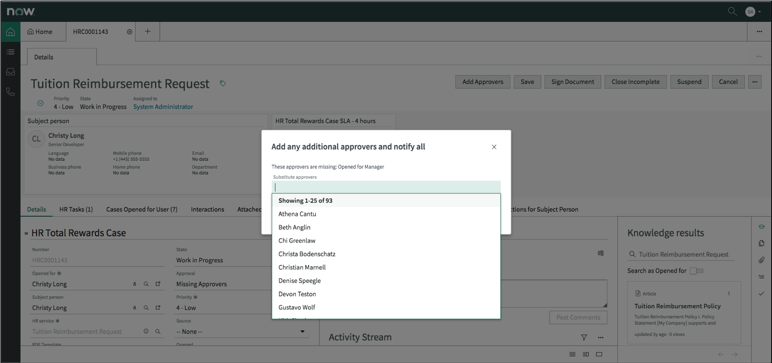This screenshot has height=363, width=772.
Task: Click the global search magnifier icon
Action: point(732,11)
